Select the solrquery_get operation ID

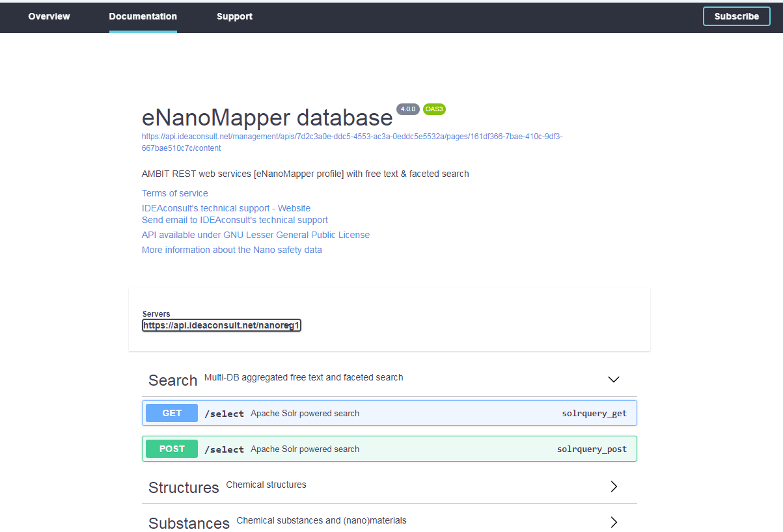click(594, 414)
